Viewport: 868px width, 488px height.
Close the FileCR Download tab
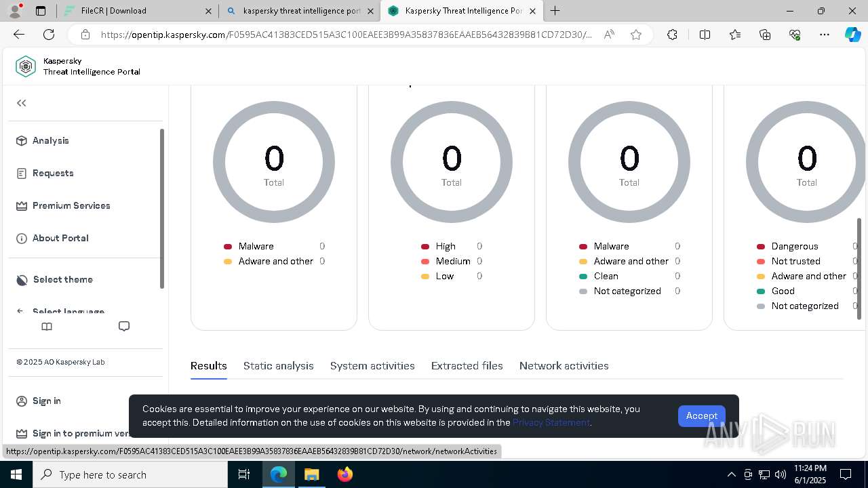[208, 11]
